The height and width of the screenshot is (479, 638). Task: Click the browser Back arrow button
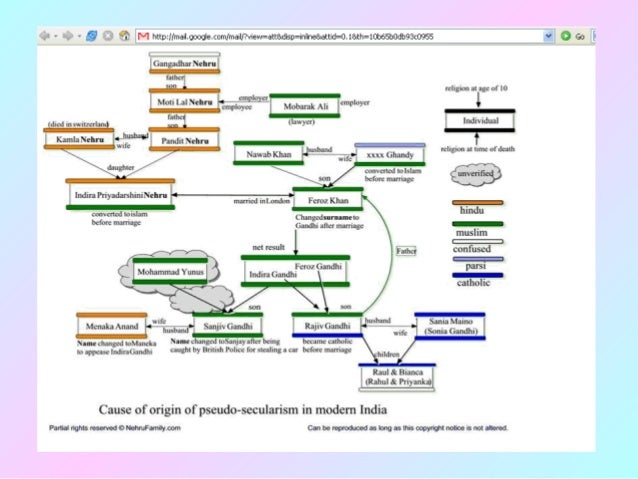pos(44,36)
